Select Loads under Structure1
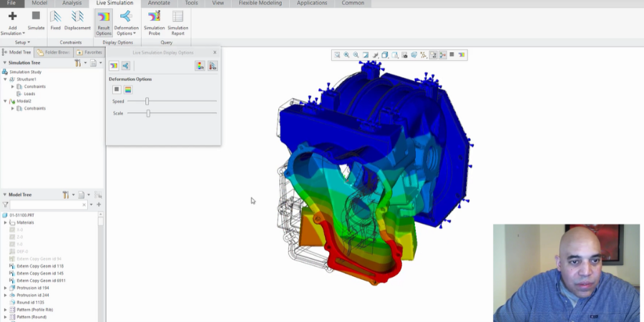 (29, 94)
